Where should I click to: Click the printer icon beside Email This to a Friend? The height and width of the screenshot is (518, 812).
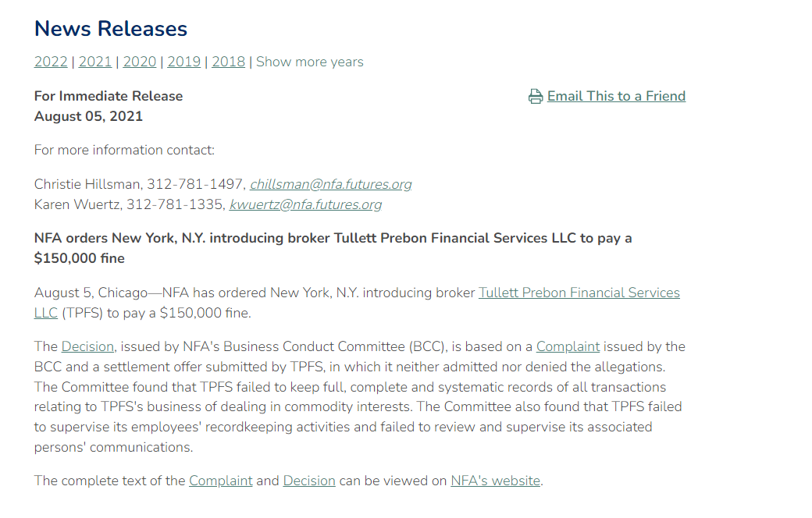click(x=536, y=97)
